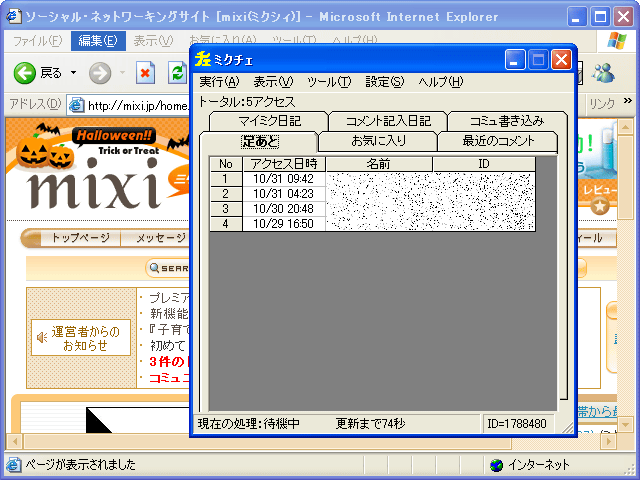The height and width of the screenshot is (480, 640).
Task: Click the IE Stop page icon
Action: pos(145,73)
